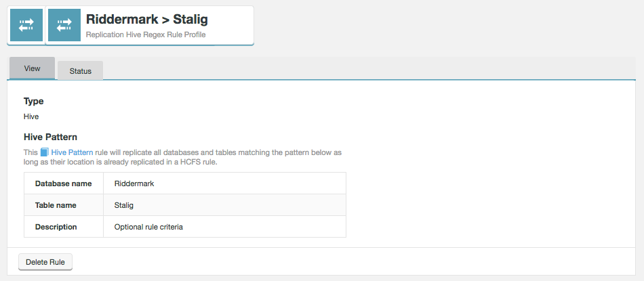Screen dimensions: 644x281
Task: Click the leftmost replication arrows icon
Action: 26,25
